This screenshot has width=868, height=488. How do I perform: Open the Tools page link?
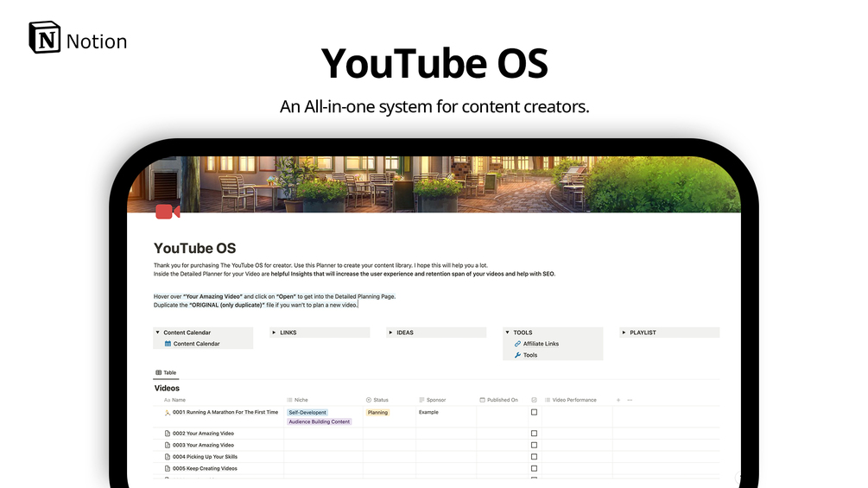click(530, 355)
